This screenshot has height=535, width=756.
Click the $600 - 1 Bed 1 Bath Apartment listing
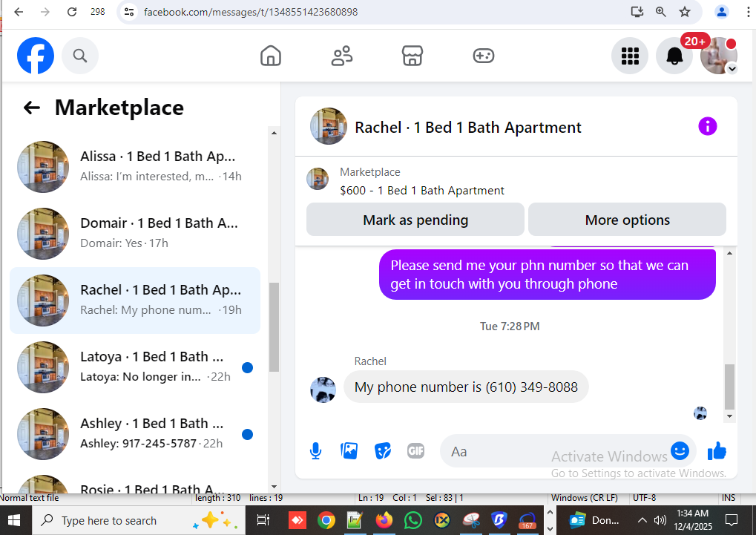click(422, 191)
